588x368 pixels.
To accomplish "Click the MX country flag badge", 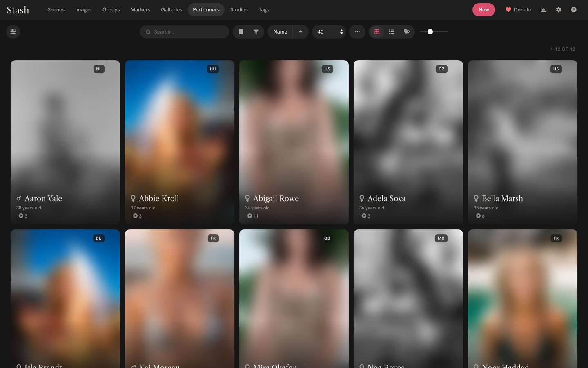I will (x=441, y=238).
